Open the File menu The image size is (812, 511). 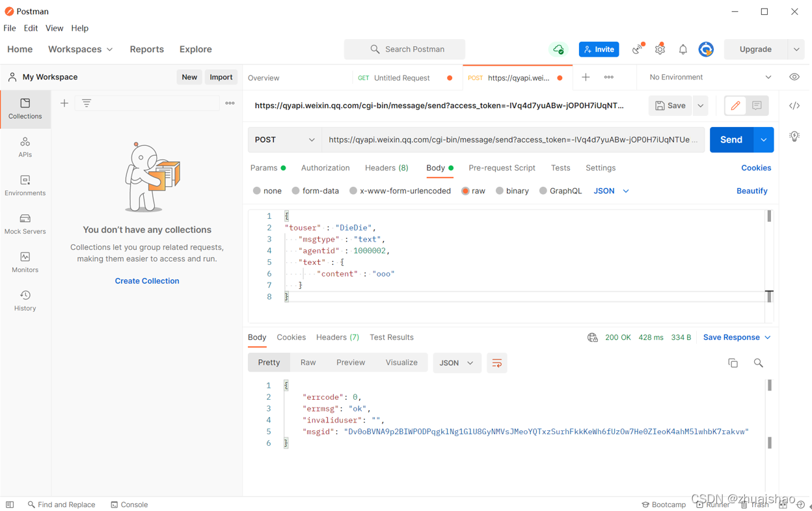click(10, 28)
